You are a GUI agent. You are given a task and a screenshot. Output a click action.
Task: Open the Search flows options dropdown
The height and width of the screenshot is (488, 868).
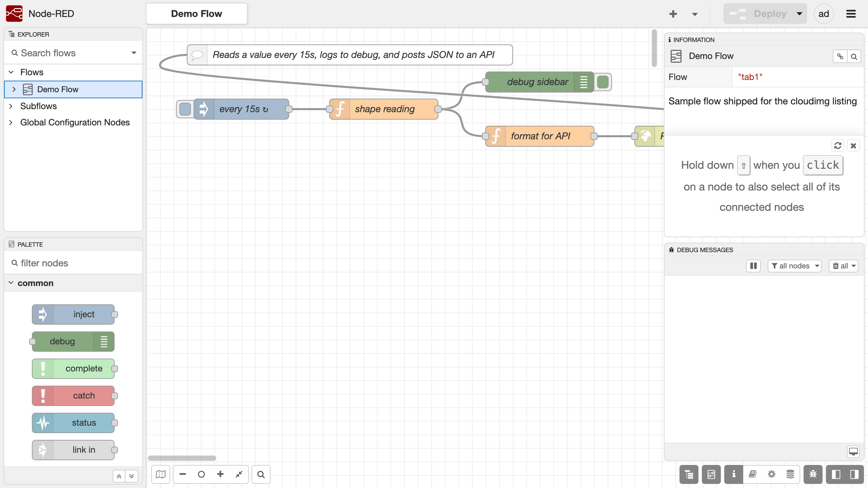pyautogui.click(x=134, y=53)
